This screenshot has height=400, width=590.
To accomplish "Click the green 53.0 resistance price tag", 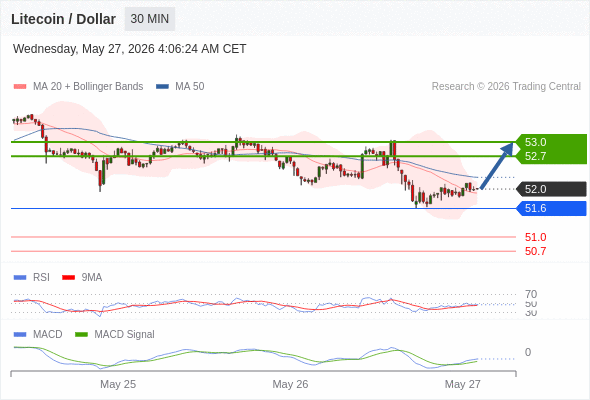I will coord(551,142).
